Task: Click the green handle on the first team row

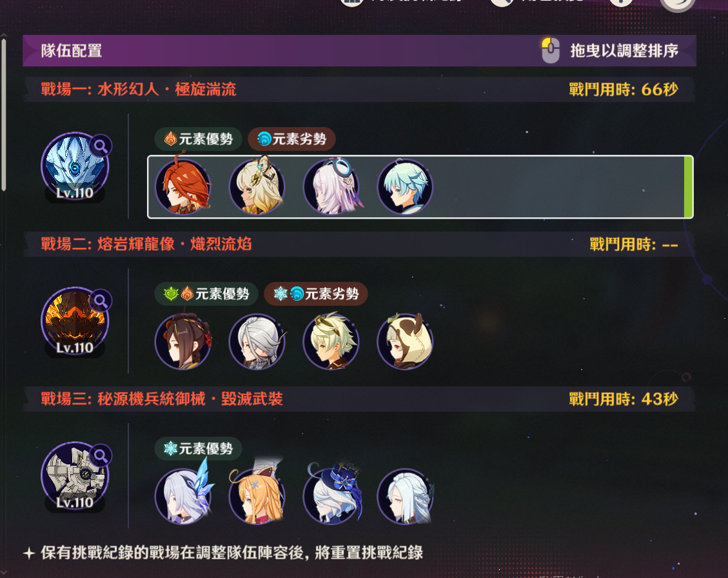Action: click(688, 187)
